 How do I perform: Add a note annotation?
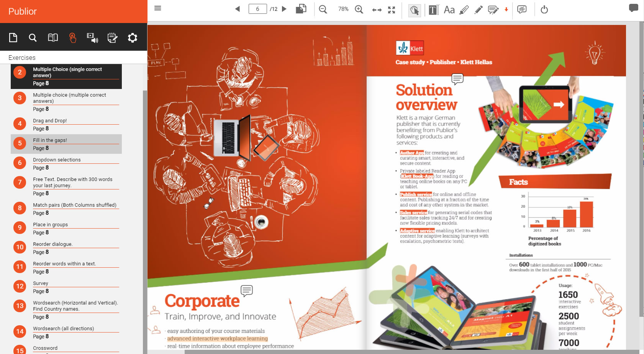(493, 10)
